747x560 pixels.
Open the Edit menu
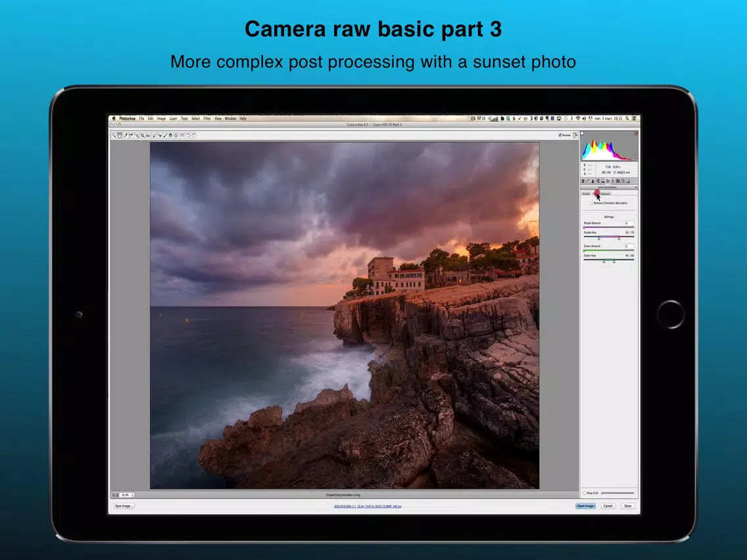(151, 118)
